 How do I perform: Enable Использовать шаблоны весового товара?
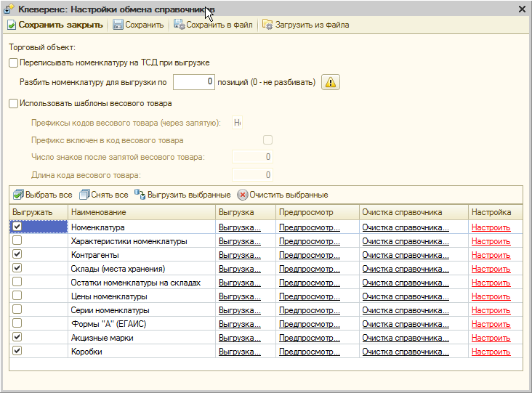click(13, 103)
